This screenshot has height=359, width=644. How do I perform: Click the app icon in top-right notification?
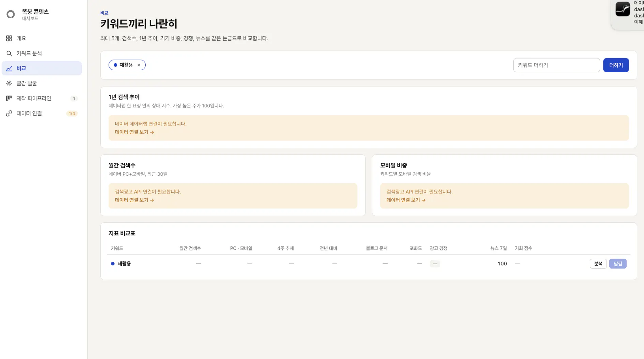[623, 9]
